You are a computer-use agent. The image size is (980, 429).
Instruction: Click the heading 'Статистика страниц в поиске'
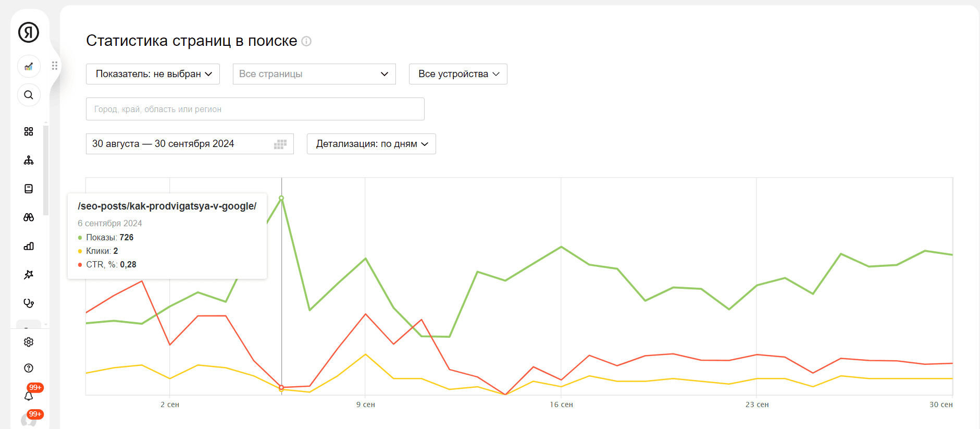[x=192, y=41]
